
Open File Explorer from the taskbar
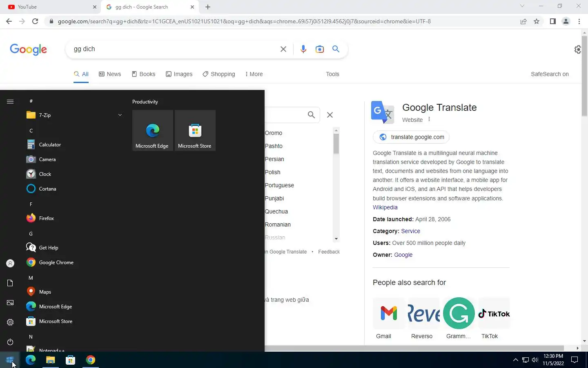50,360
